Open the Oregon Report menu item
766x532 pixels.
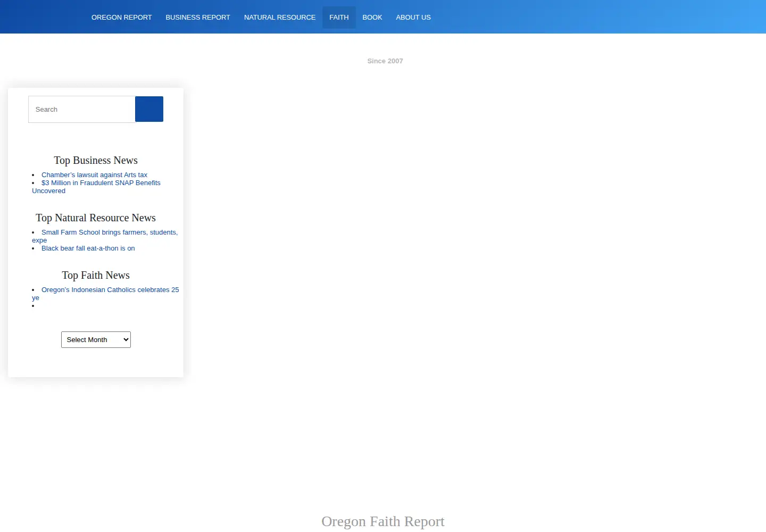pos(121,18)
